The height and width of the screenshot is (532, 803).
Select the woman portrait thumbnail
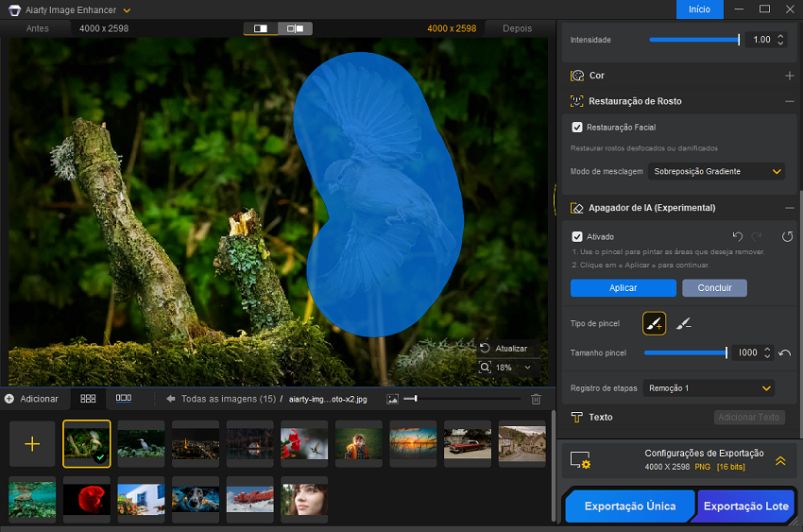[304, 499]
